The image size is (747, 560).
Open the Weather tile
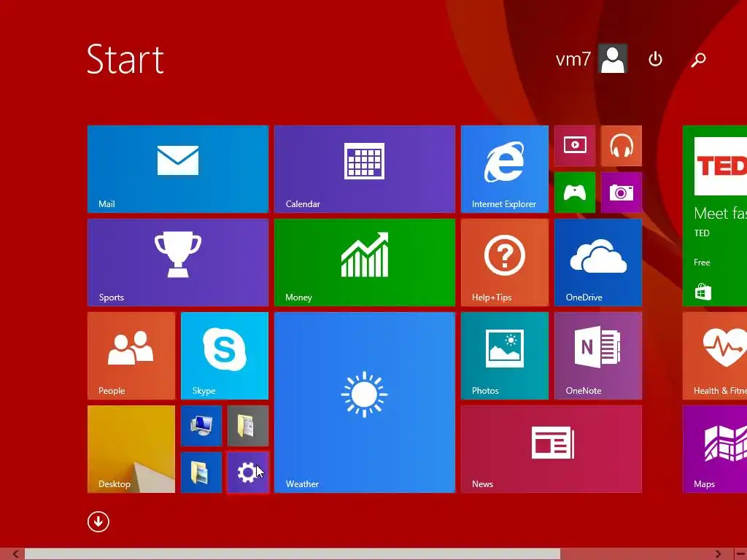[x=365, y=402]
